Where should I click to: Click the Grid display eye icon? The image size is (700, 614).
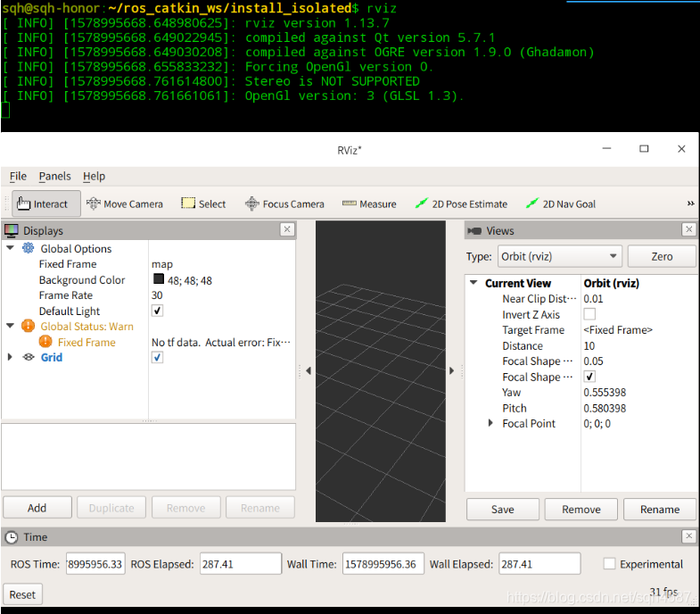(29, 357)
